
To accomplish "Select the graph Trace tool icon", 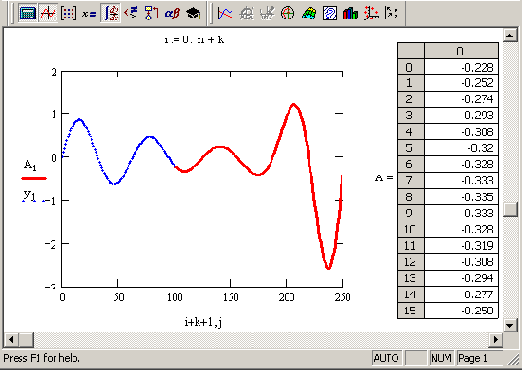I will 267,13.
